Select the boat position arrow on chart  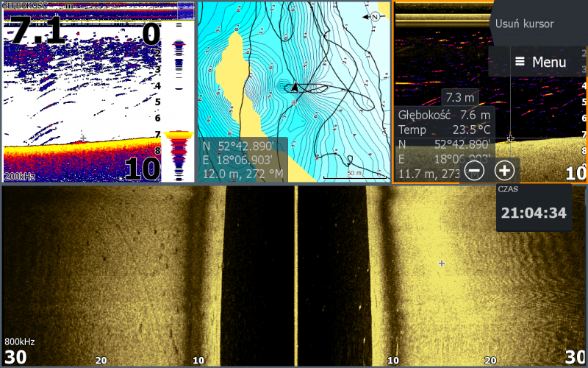point(295,87)
